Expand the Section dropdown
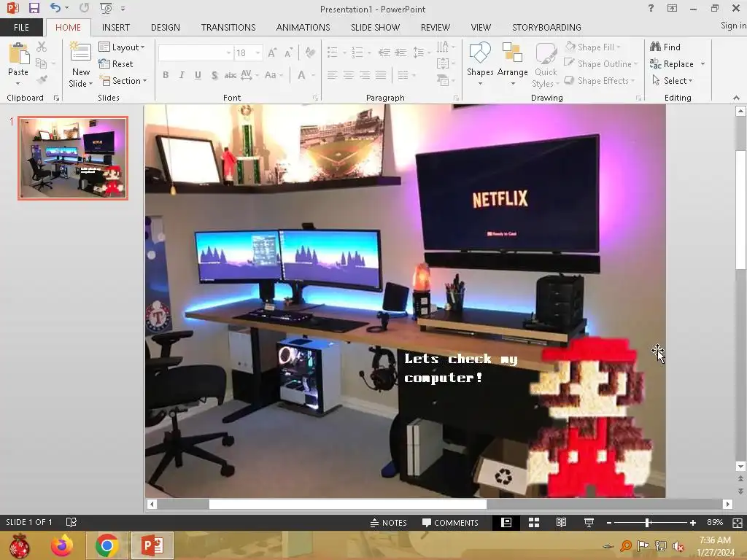 point(123,80)
